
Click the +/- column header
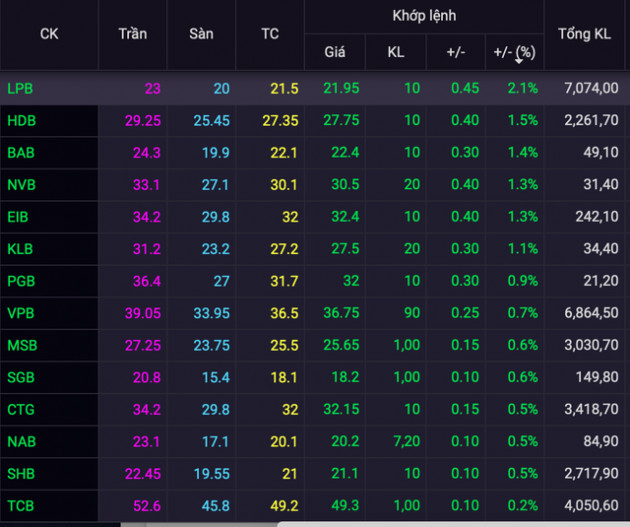point(456,52)
